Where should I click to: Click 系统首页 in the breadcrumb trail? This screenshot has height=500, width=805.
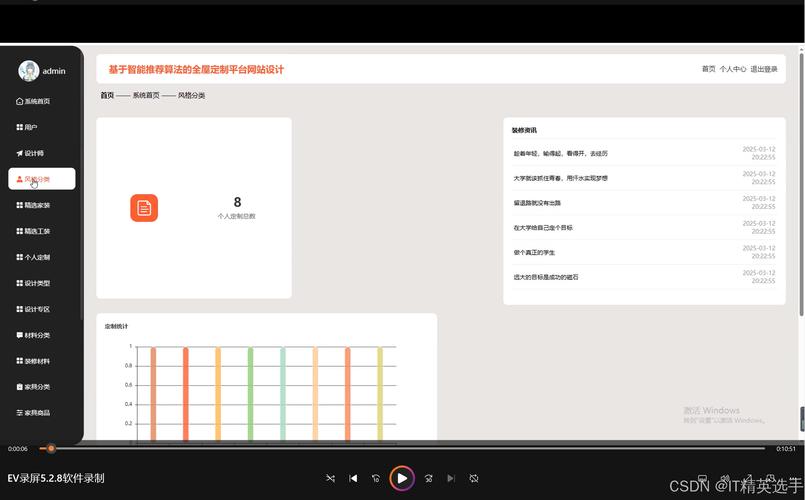(x=146, y=95)
